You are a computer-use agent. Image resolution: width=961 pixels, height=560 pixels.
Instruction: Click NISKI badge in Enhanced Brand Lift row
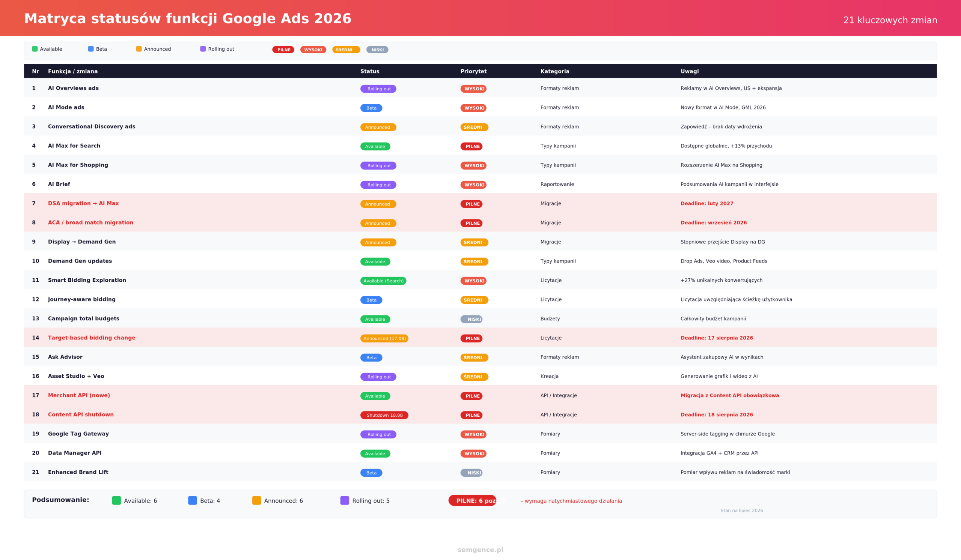pos(471,473)
